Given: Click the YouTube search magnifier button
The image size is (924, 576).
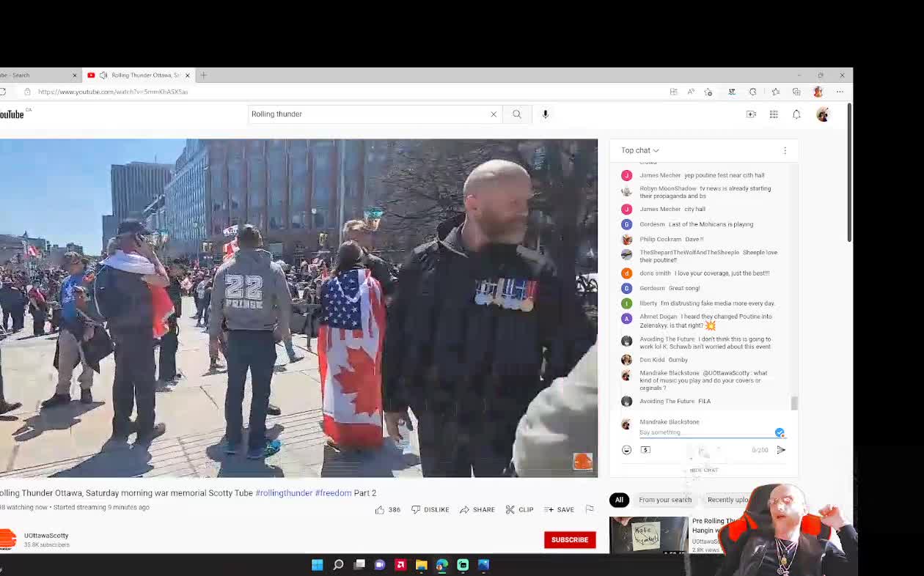Looking at the screenshot, I should coord(517,114).
